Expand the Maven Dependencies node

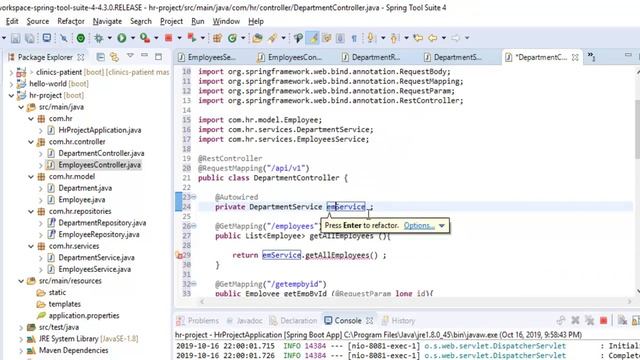click(21, 351)
